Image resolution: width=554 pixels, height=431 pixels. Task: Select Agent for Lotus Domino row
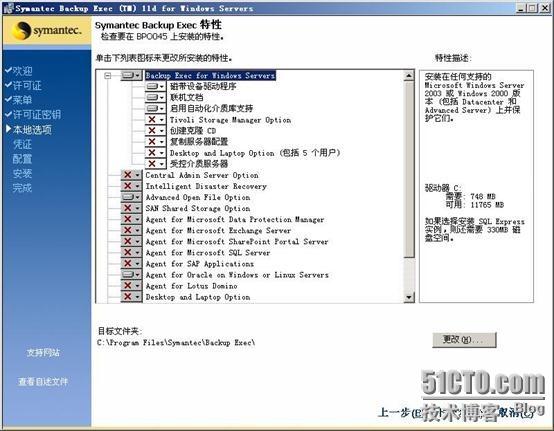coord(191,286)
